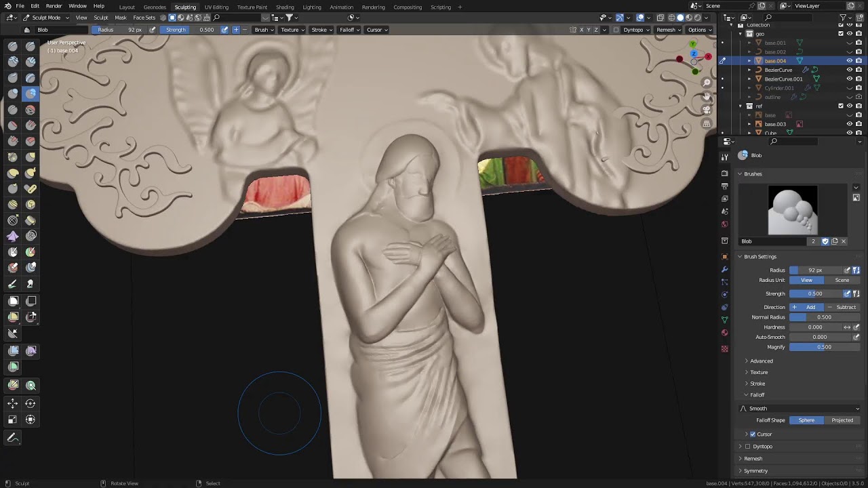This screenshot has width=868, height=488.
Task: Expand the Symmetry panel
Action: tap(755, 471)
